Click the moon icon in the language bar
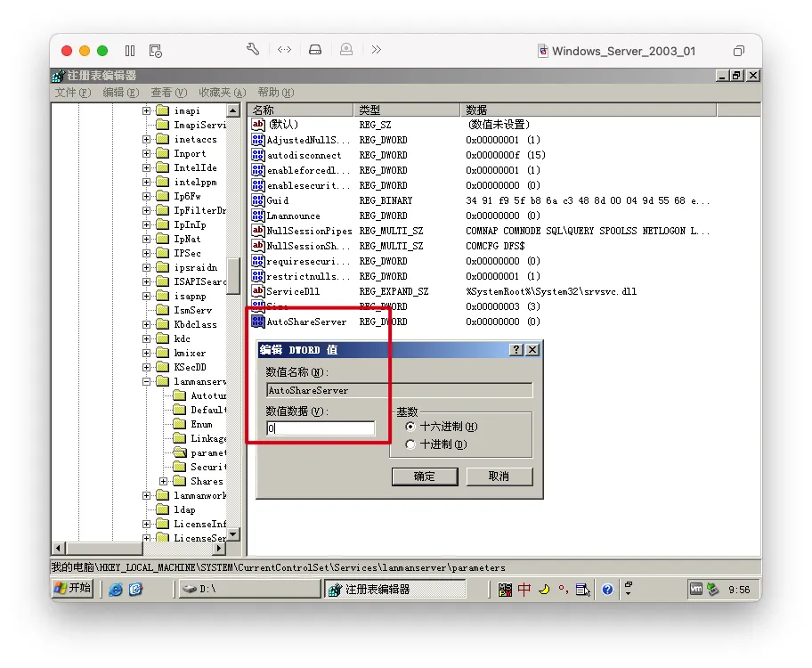 pyautogui.click(x=544, y=590)
